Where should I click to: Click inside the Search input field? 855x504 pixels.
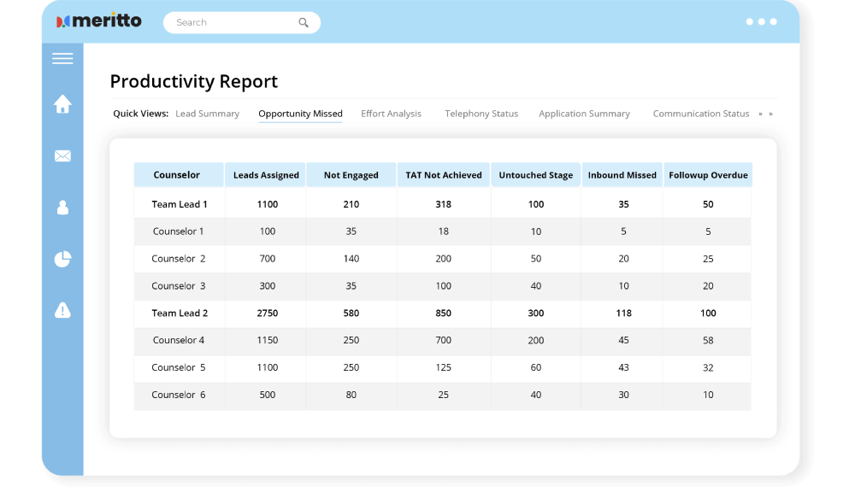(x=231, y=23)
